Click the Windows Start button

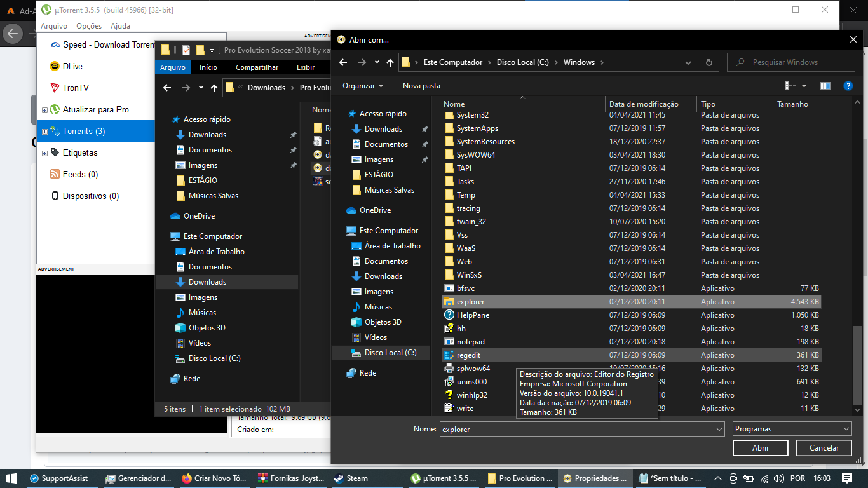coord(11,478)
